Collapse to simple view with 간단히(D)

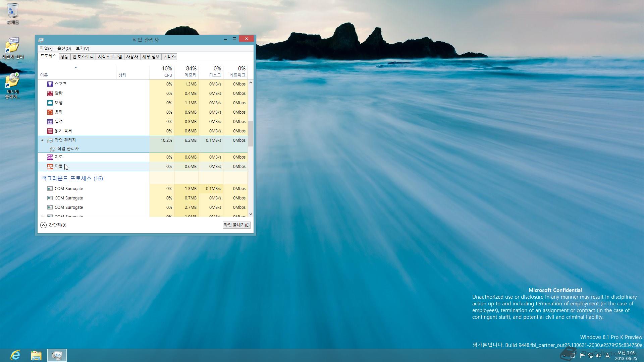tap(53, 225)
